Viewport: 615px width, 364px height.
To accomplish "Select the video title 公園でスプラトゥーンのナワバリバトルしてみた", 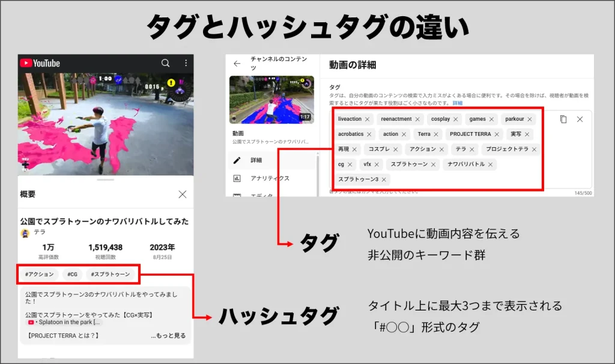I will pyautogui.click(x=105, y=221).
